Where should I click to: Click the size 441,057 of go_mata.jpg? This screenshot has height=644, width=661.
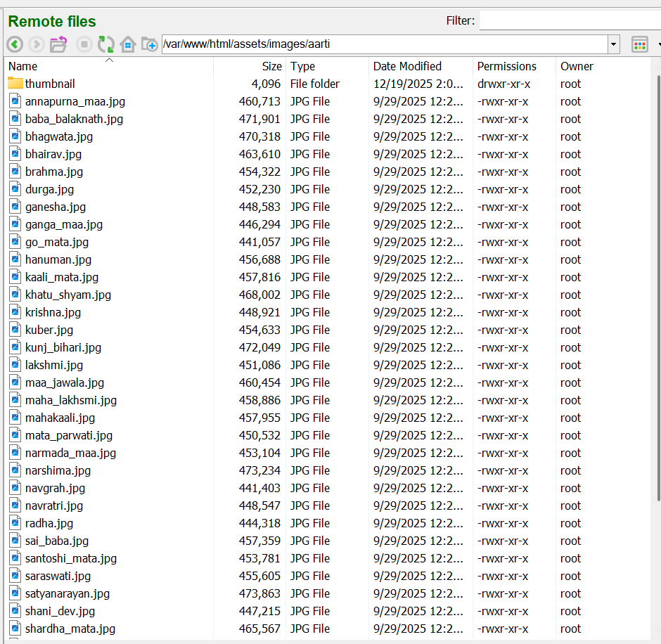point(259,242)
